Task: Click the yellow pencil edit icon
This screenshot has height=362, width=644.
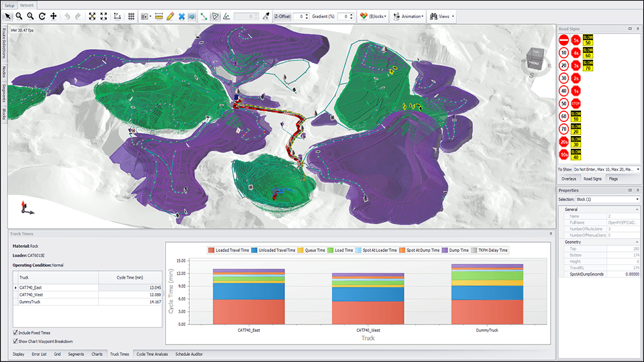Action: tap(170, 15)
